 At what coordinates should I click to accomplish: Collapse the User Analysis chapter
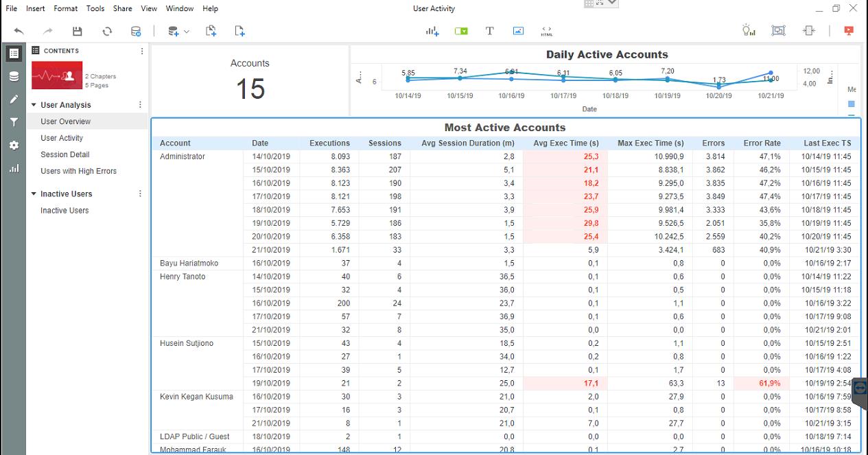[34, 105]
